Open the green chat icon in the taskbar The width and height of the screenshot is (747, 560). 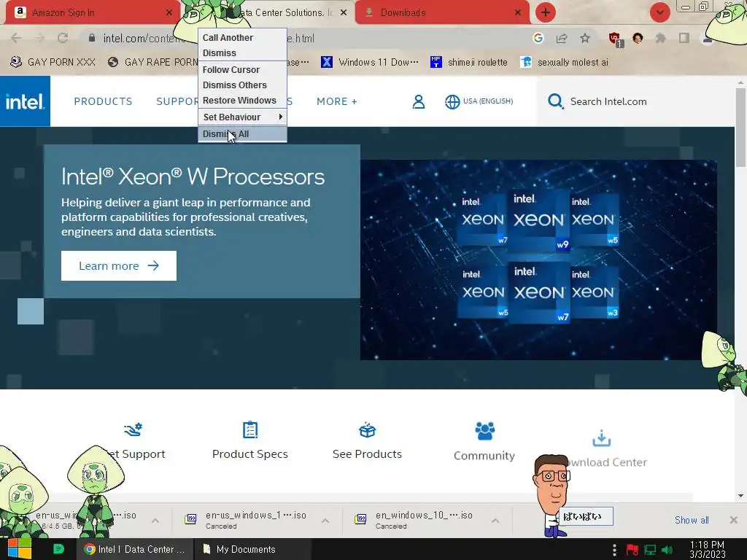pos(58,549)
